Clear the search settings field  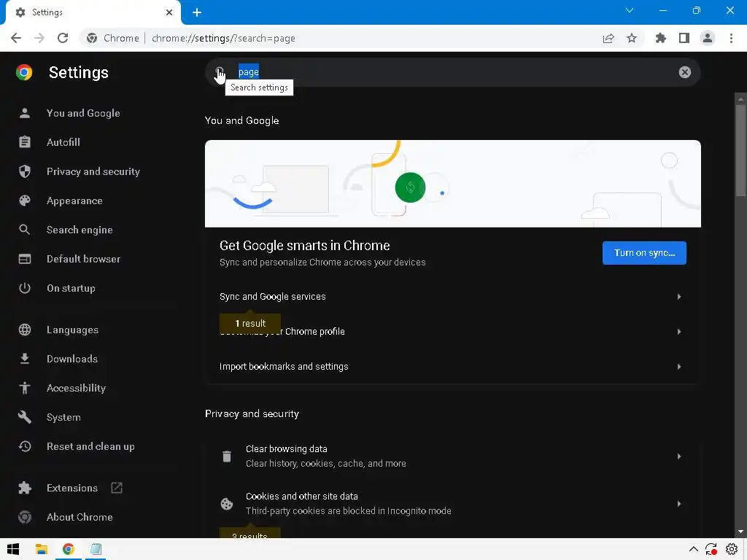coord(684,72)
